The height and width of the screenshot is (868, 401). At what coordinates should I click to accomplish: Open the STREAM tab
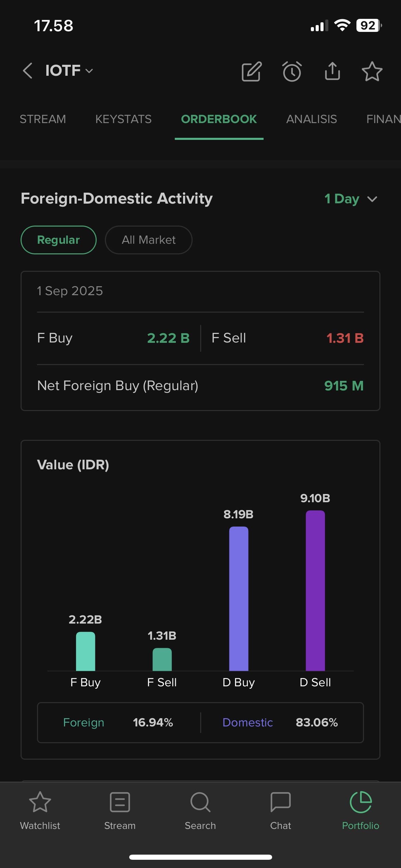43,119
